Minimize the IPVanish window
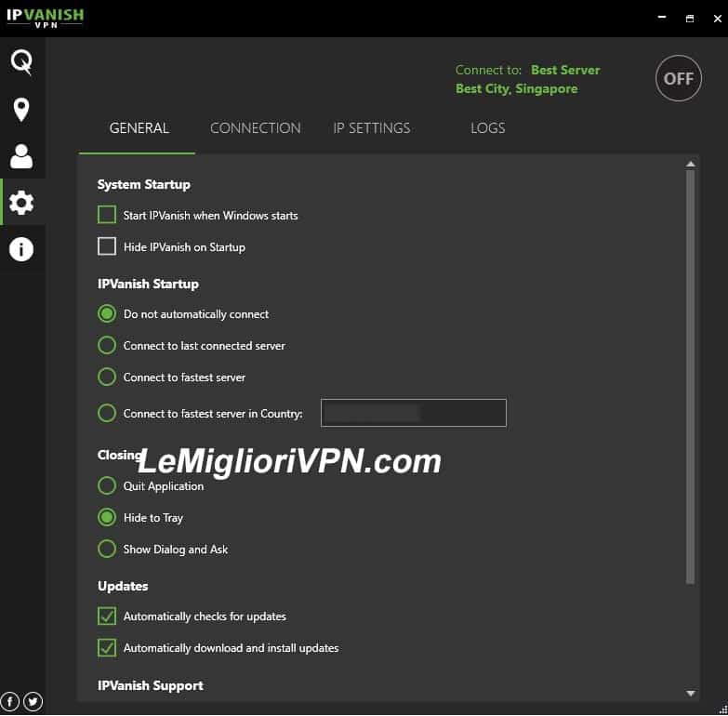The width and height of the screenshot is (728, 716). pos(662,18)
